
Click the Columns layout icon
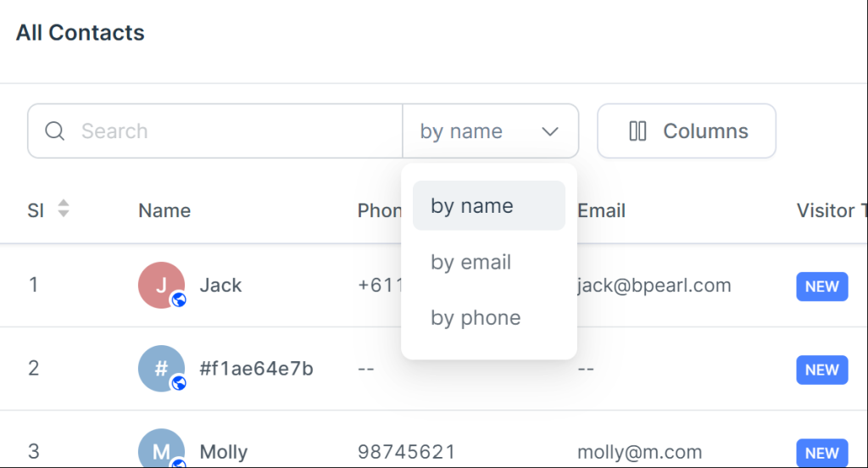point(637,131)
